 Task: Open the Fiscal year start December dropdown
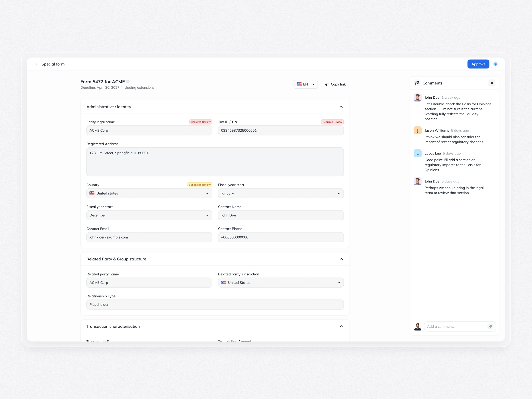(x=149, y=215)
